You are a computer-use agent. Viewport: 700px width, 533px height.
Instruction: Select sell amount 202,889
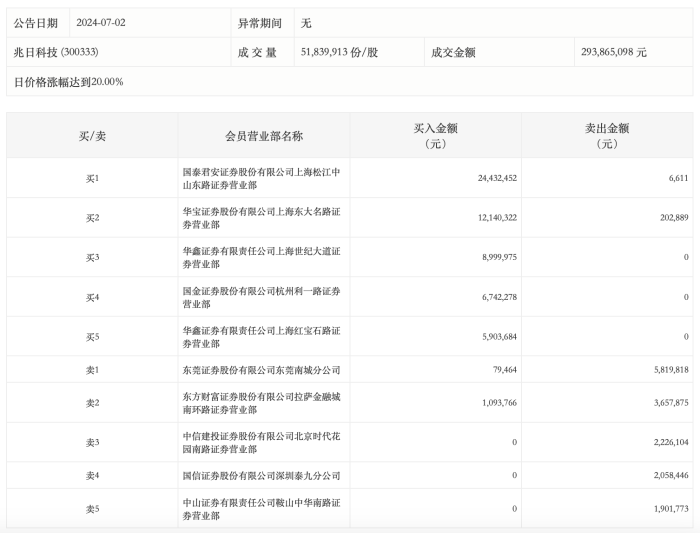(674, 218)
